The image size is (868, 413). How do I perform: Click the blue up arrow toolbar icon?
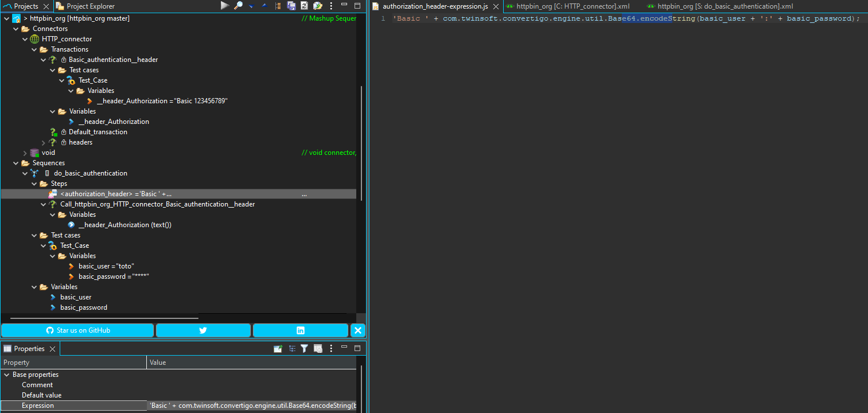[x=264, y=6]
